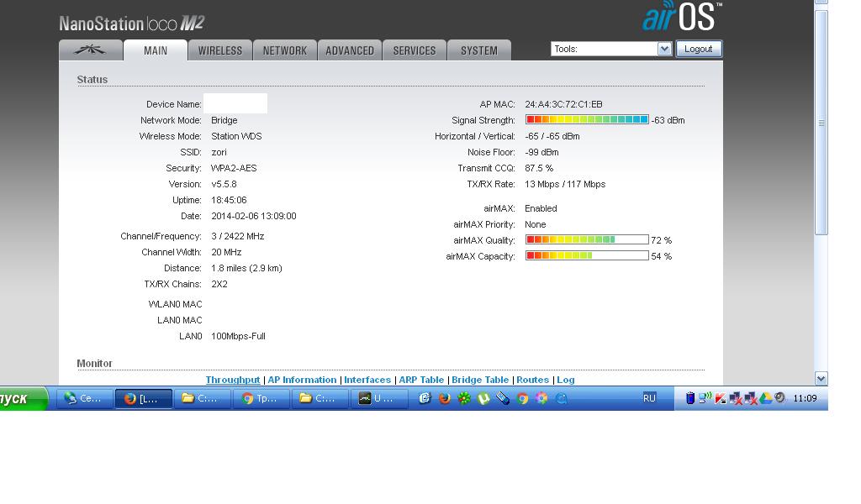Viewport: 861px width, 504px height.
Task: Click the TX/RX Rate value 13 Mbps / 117 Mbps
Action: coord(565,184)
